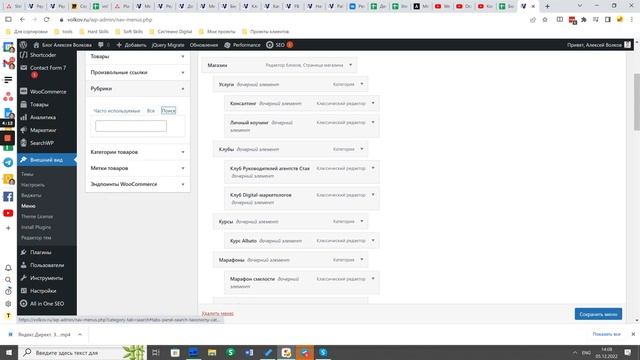Open YouTube in browser side panel
The image size is (640, 360).
tap(8, 213)
